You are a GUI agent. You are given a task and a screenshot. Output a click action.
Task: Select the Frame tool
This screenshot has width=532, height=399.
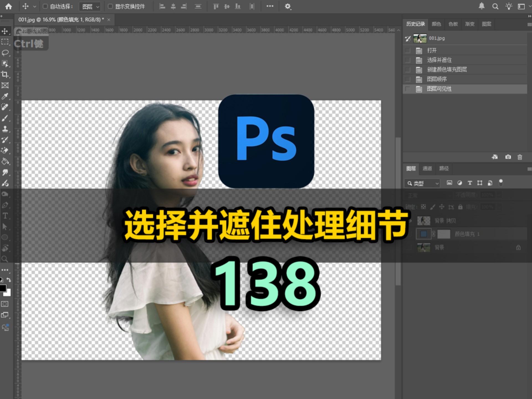tap(5, 85)
